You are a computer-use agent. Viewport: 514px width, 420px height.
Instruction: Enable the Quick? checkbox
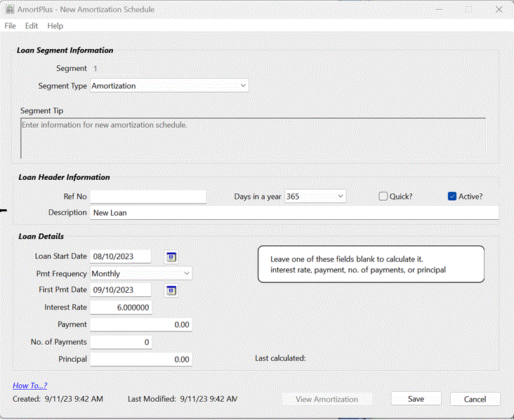(383, 197)
